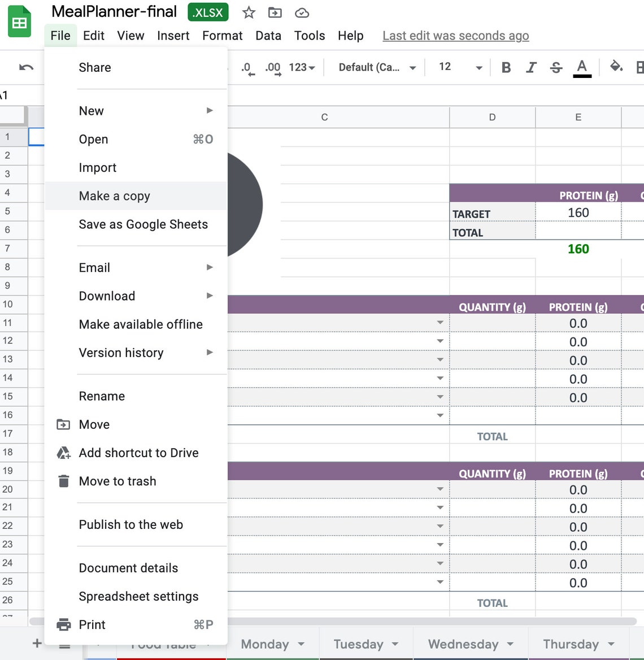
Task: Open row 20 food dropdown arrow
Action: [x=440, y=489]
